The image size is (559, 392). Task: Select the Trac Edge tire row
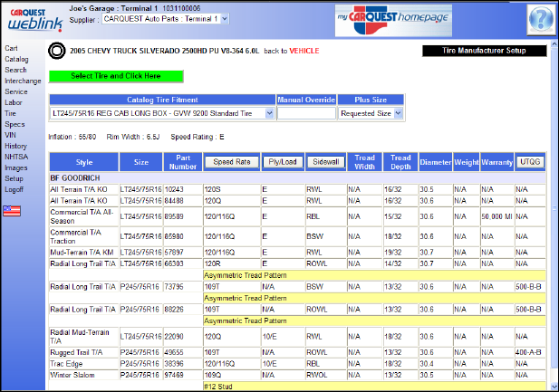click(x=297, y=364)
